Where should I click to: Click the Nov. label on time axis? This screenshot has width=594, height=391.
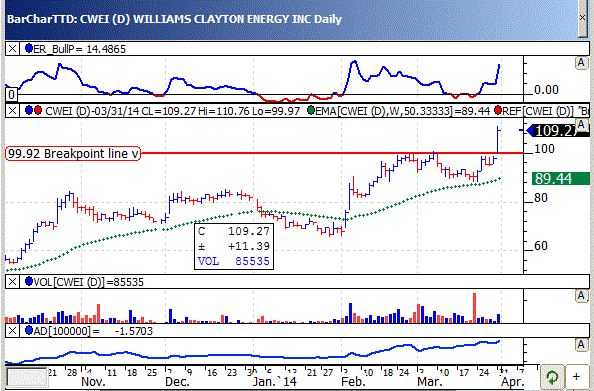click(94, 381)
